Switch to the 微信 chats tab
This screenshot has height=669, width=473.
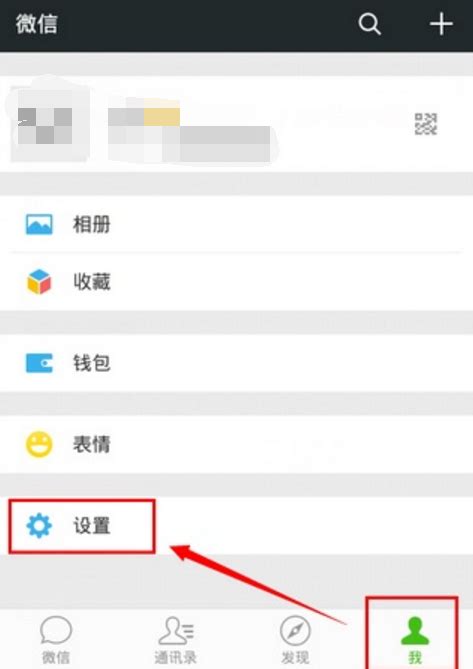[x=56, y=640]
